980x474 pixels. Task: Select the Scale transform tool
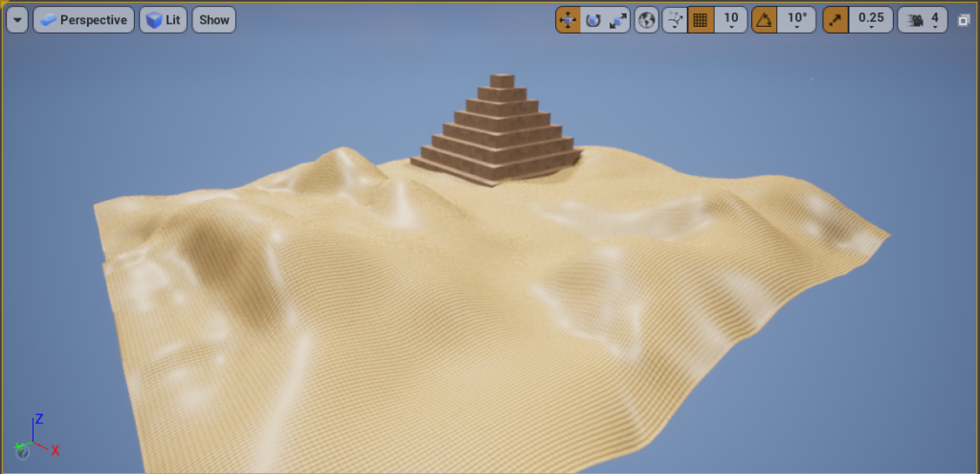tap(617, 20)
